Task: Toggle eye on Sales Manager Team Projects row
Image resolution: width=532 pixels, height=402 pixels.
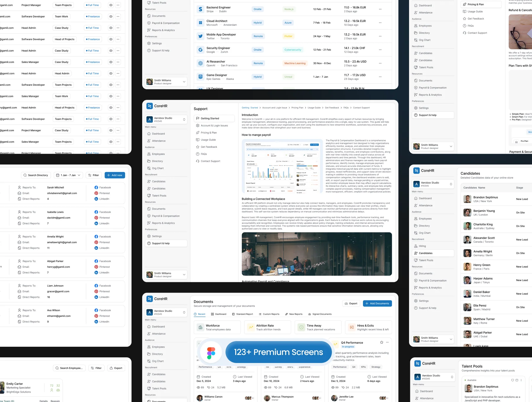Action: [x=111, y=142]
